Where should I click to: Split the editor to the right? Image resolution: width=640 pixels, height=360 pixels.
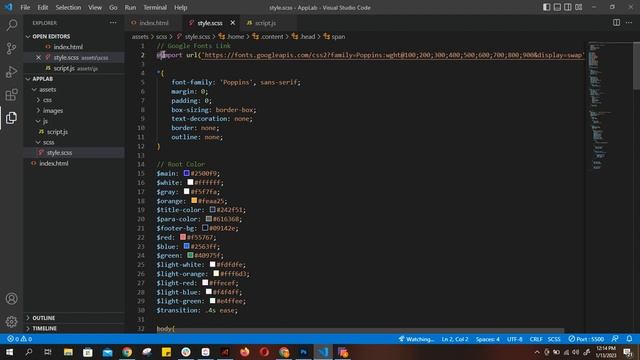616,22
